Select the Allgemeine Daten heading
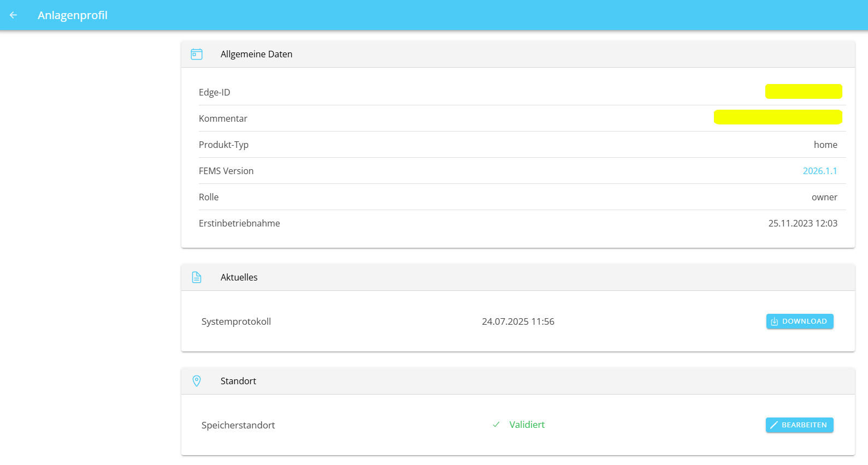The height and width of the screenshot is (465, 868). pyautogui.click(x=256, y=54)
